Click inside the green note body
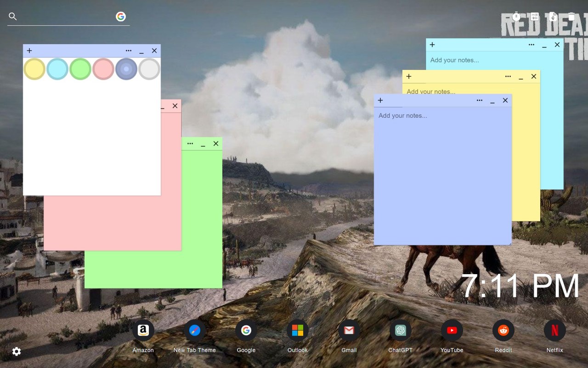588x368 pixels. (x=202, y=219)
